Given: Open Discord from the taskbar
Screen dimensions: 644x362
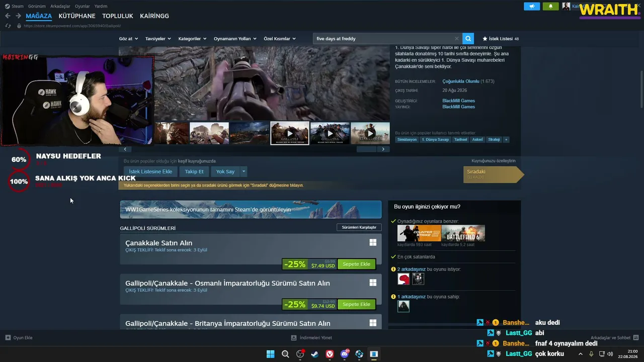Looking at the screenshot, I should [345, 354].
